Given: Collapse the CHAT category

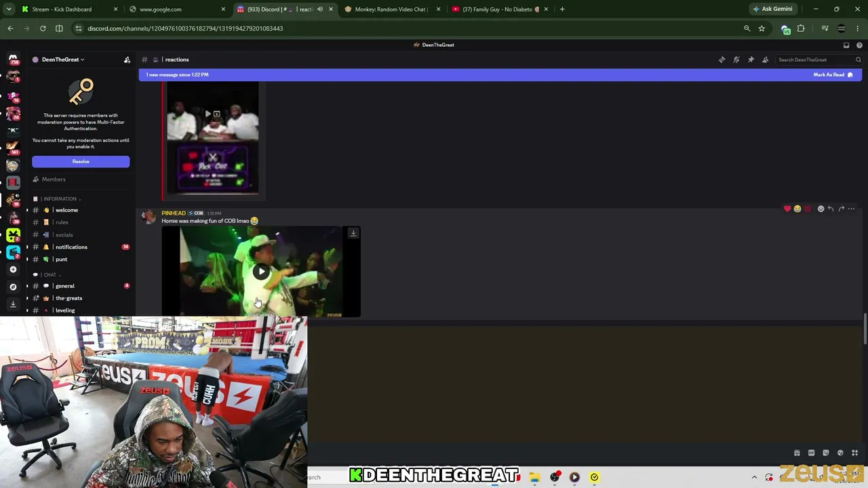Looking at the screenshot, I should pyautogui.click(x=52, y=274).
